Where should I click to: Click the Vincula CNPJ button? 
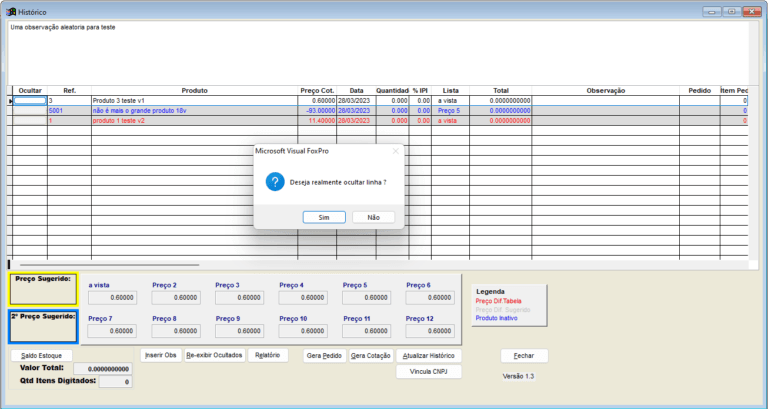[429, 372]
